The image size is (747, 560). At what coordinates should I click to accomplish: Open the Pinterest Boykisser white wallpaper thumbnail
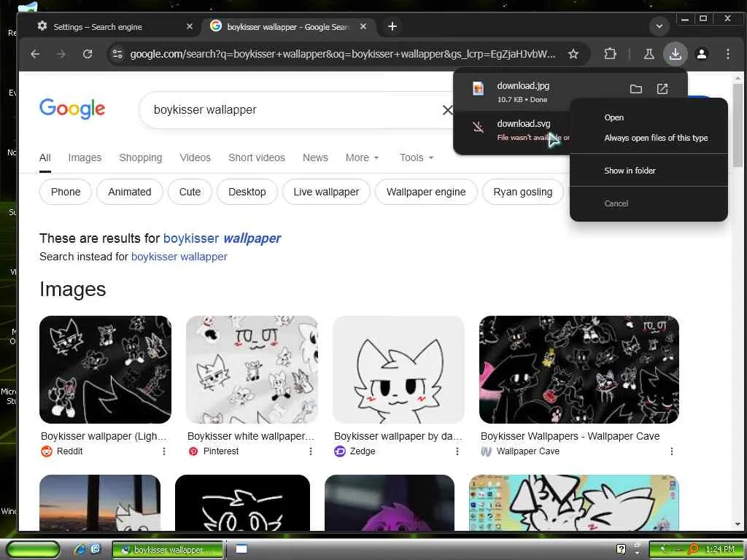pyautogui.click(x=252, y=370)
